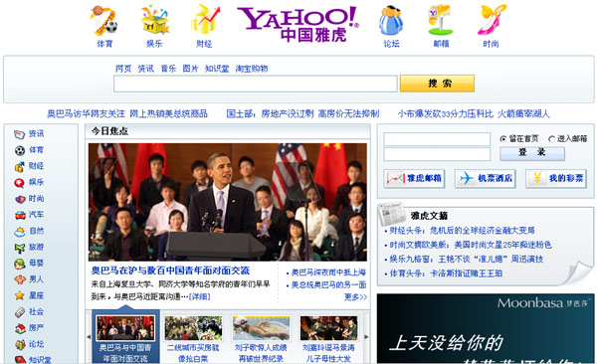597x364 pixels.
Task: Select the 进入邮箱 radio button
Action: [551, 139]
